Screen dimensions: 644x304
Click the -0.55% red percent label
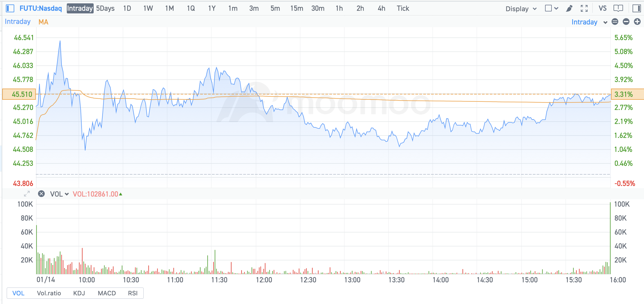click(x=625, y=183)
